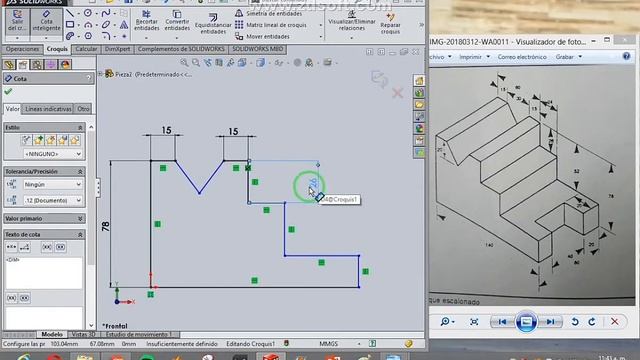Switch to Complementos de SOLIDWORKS tab
The width and height of the screenshot is (640, 360).
181,49
